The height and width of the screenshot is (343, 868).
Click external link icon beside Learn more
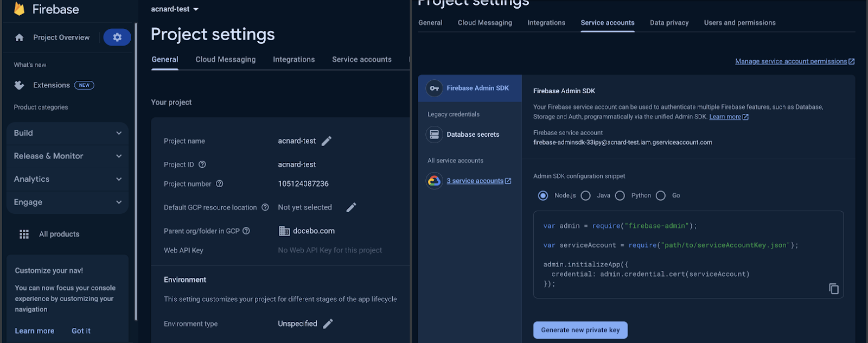[x=745, y=117]
